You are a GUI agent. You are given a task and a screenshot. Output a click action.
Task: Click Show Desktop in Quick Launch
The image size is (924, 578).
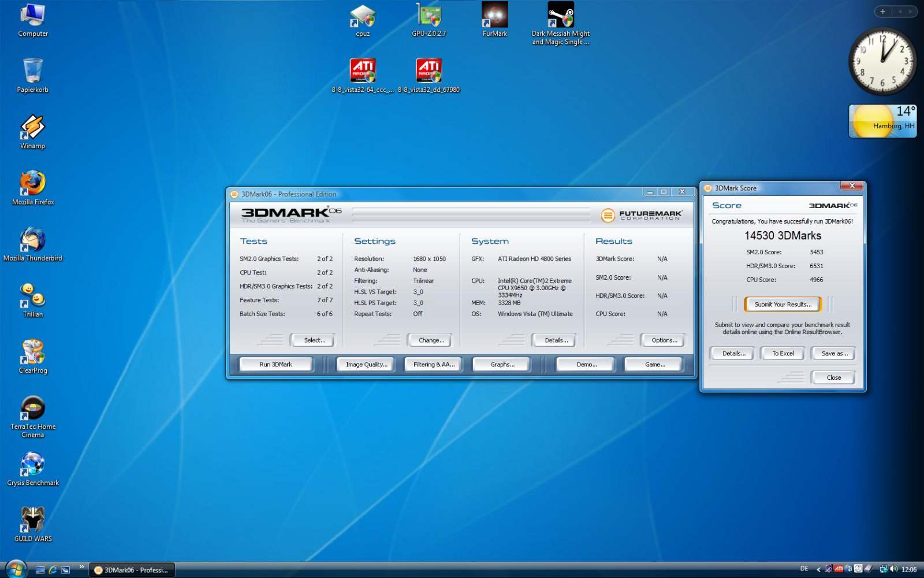(40, 570)
